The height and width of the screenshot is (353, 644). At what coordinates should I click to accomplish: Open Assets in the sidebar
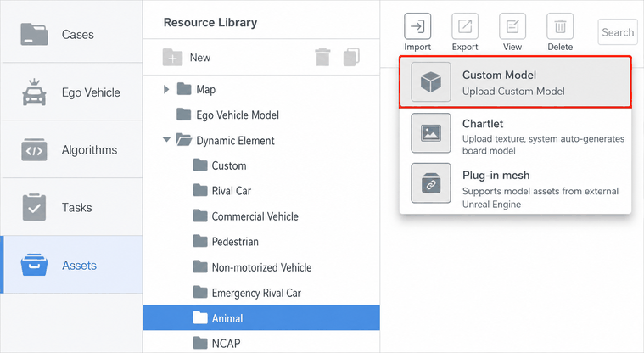(x=71, y=265)
